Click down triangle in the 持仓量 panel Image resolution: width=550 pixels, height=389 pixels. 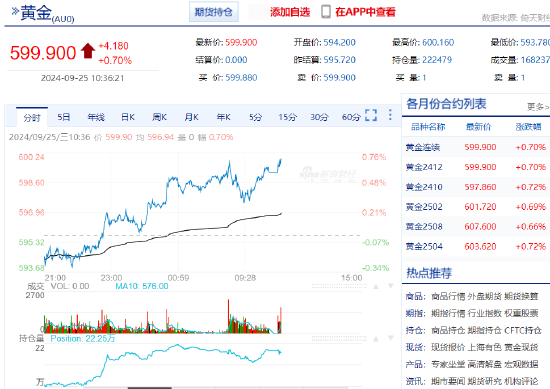click(x=391, y=338)
